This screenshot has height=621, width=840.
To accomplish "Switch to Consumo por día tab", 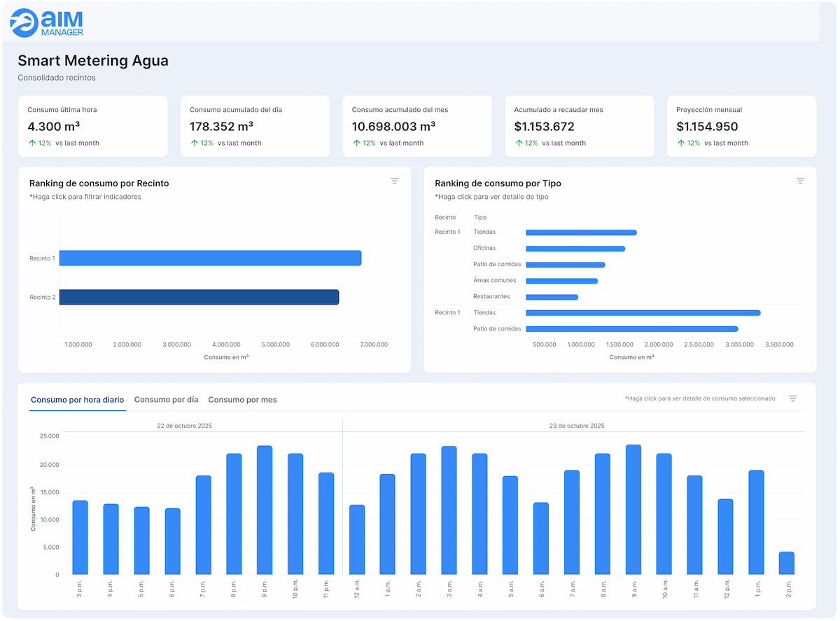I will point(166,400).
